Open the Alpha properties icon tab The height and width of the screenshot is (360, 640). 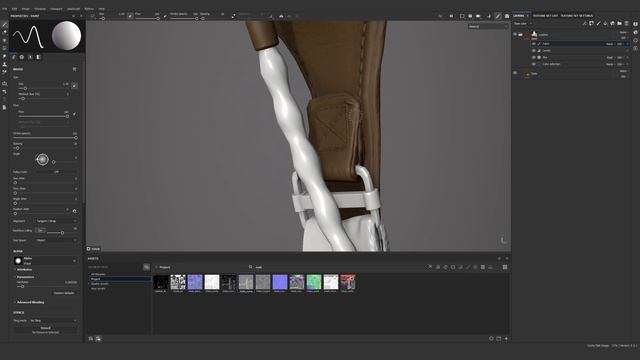22,57
